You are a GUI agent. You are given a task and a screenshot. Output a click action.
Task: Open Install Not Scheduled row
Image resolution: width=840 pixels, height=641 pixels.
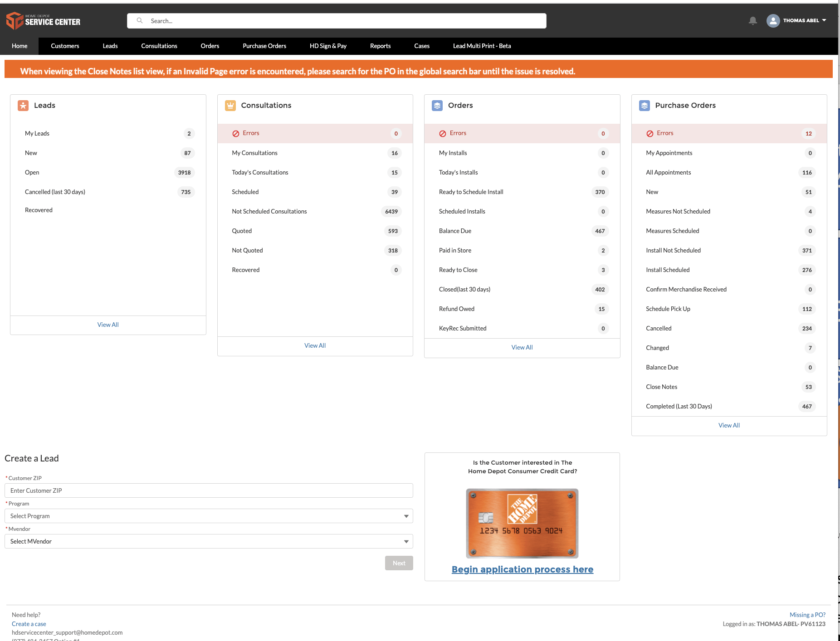[729, 250]
